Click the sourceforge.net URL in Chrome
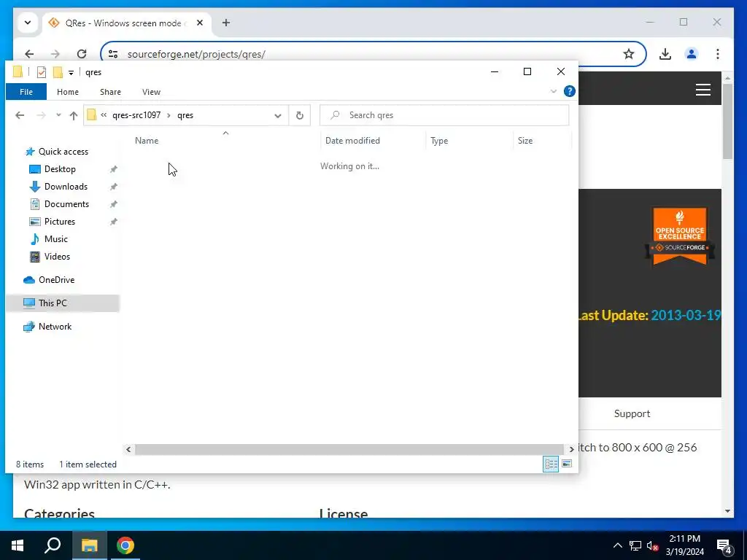The image size is (747, 560). (x=196, y=54)
